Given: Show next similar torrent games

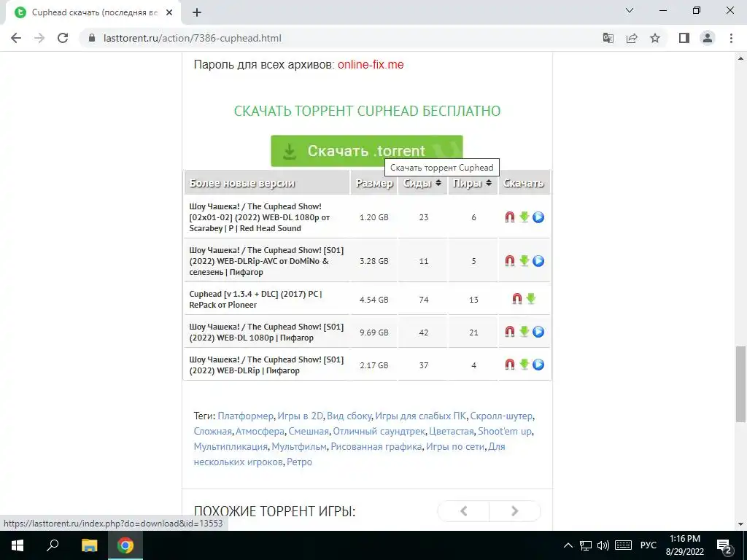Looking at the screenshot, I should point(514,511).
